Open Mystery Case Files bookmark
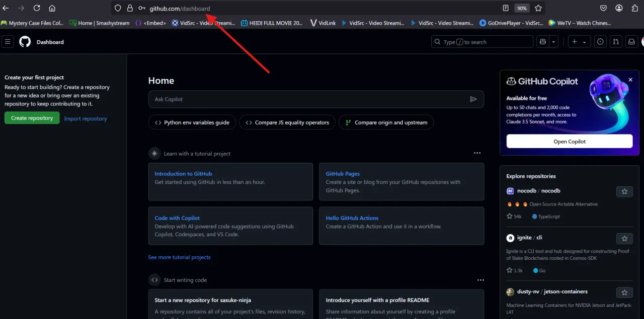The image size is (644, 319). pyautogui.click(x=32, y=23)
